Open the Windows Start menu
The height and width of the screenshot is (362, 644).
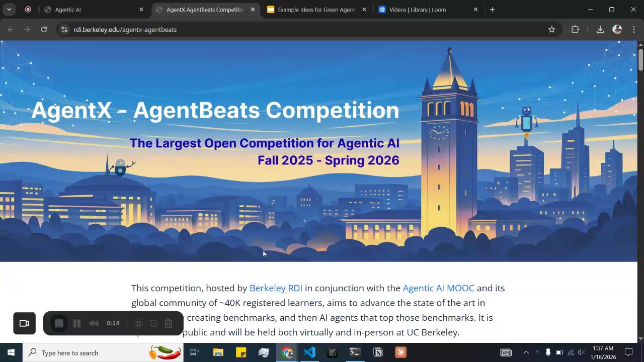(11, 352)
